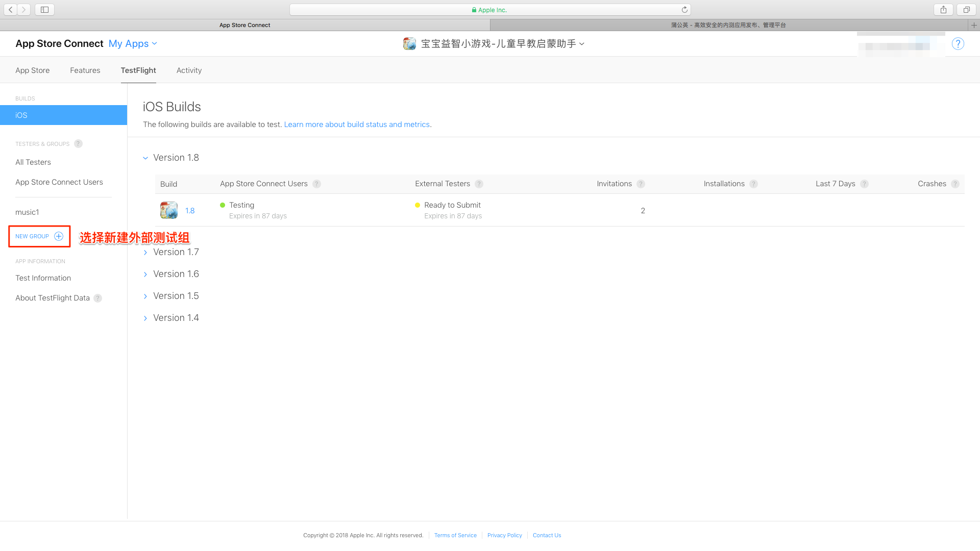This screenshot has height=551, width=980.
Task: Reload the page using the refresh icon
Action: coord(684,10)
